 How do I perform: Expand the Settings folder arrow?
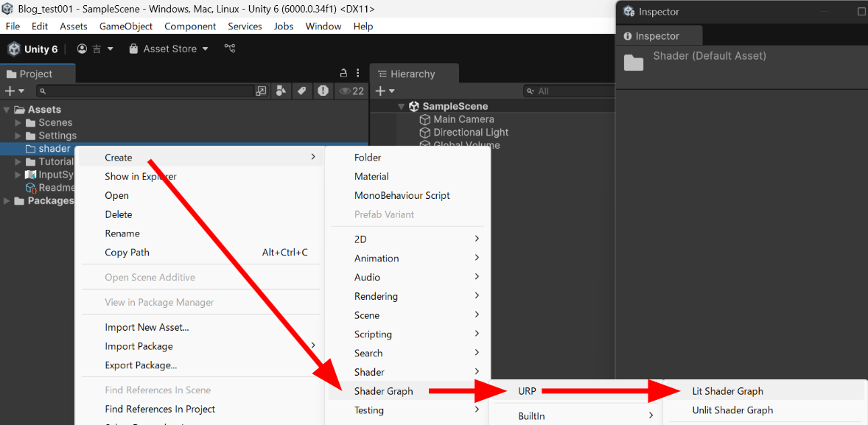[18, 136]
